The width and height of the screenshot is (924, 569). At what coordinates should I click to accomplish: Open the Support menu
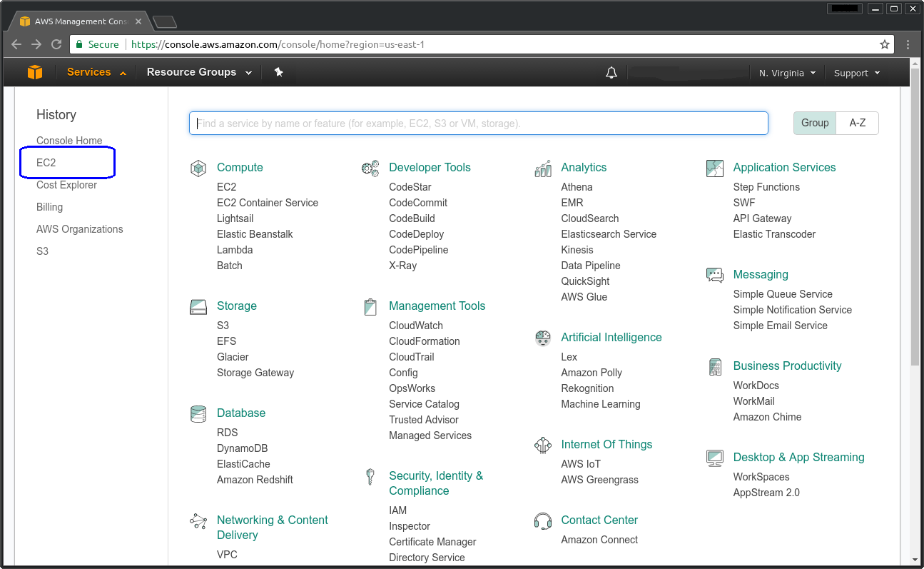(857, 73)
